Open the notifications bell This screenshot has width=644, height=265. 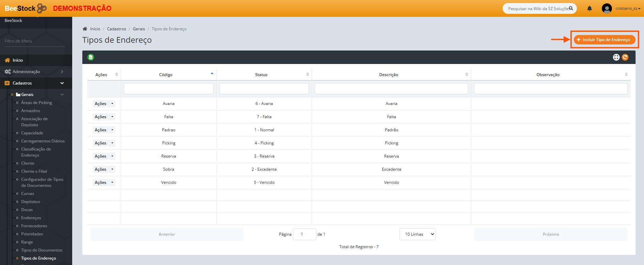(589, 8)
